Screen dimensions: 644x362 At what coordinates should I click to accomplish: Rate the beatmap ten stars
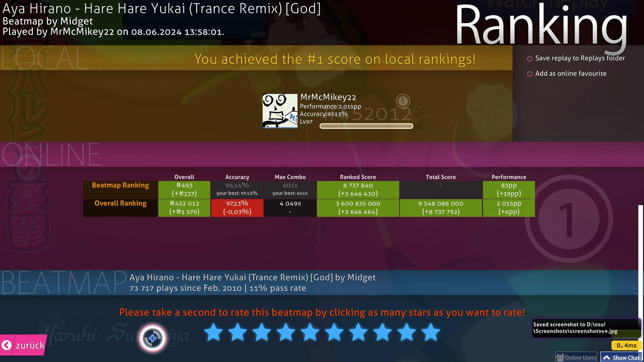click(x=431, y=332)
